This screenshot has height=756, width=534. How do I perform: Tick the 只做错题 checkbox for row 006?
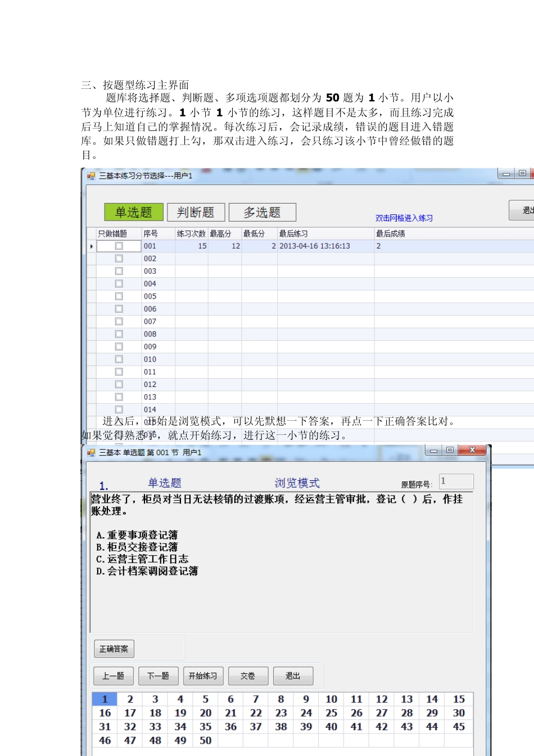point(119,309)
